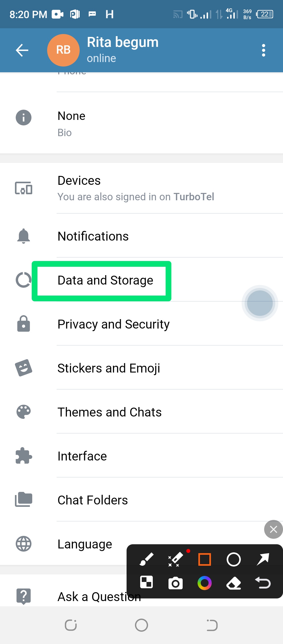Choose the circle shape tool

click(233, 559)
